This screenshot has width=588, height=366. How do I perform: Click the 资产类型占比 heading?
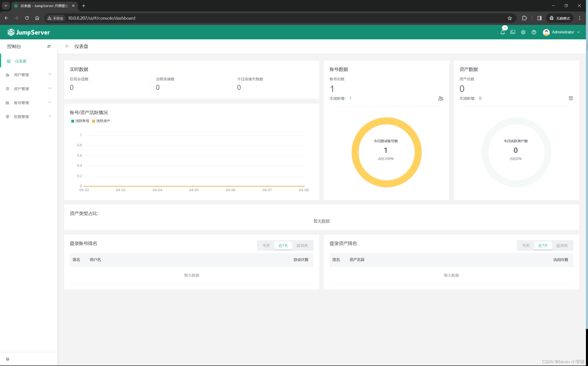(x=84, y=213)
